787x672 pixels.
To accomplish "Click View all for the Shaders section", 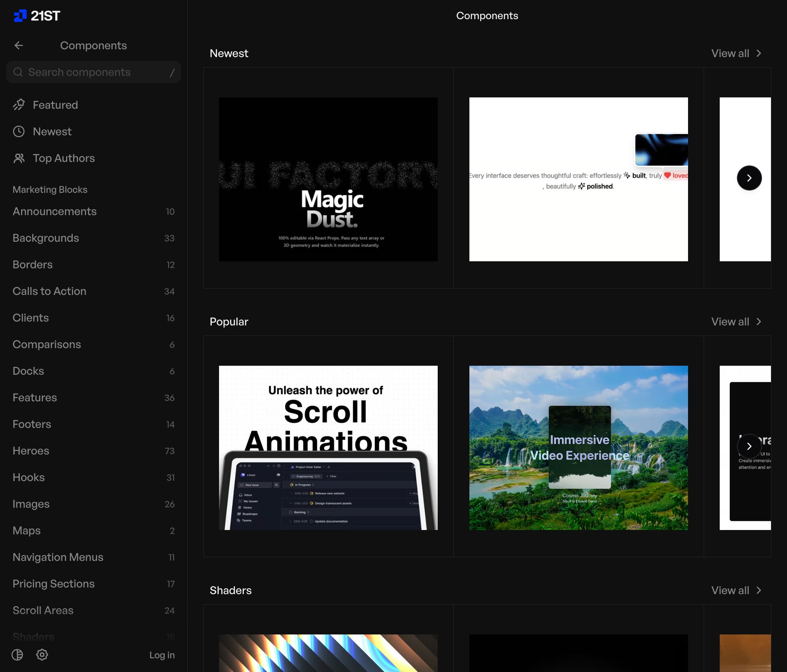I will tap(730, 590).
